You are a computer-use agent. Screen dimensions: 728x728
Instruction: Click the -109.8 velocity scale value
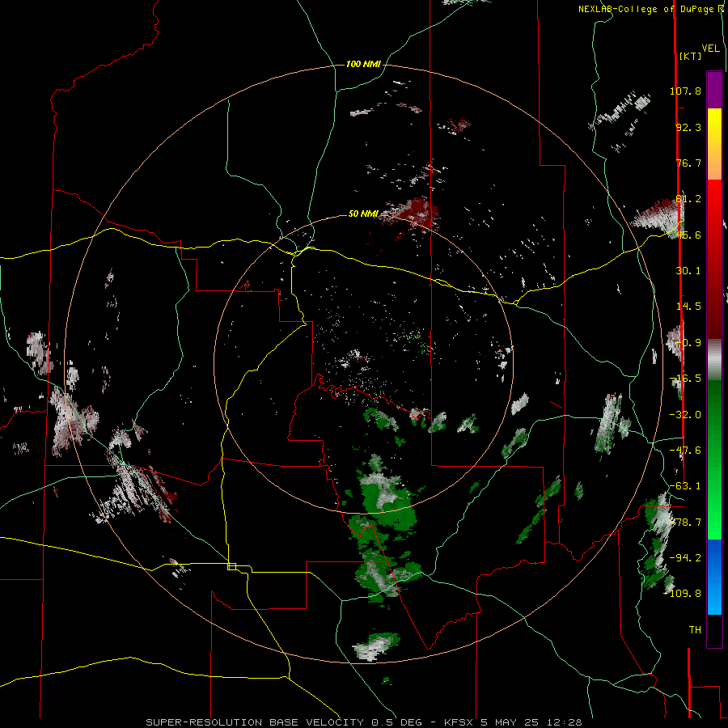[683, 594]
